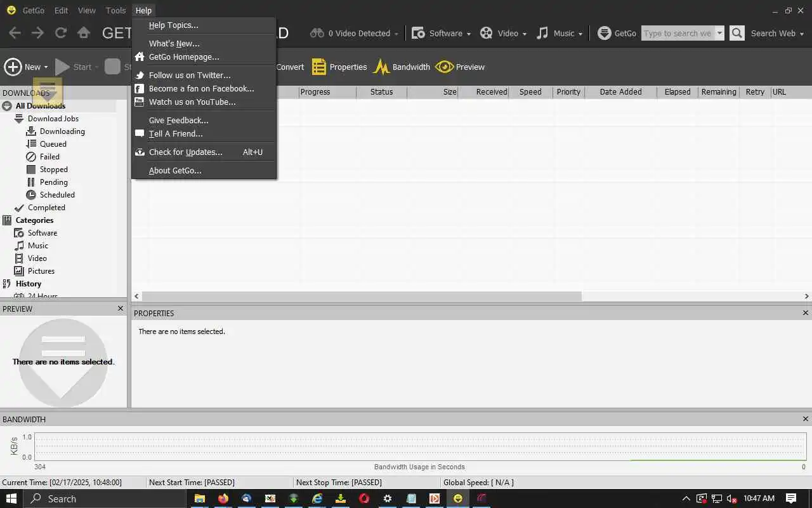Select the Pending tree item
812x508 pixels.
point(53,182)
